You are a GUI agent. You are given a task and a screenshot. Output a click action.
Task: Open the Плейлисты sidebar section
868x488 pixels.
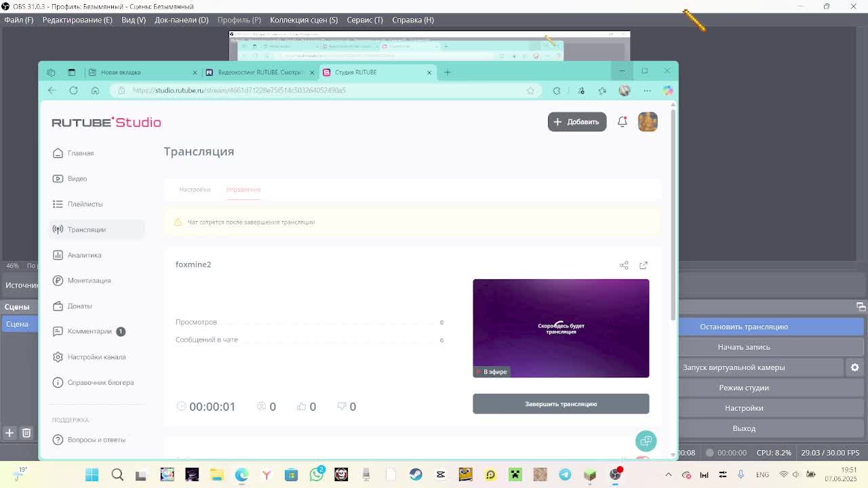coord(78,204)
